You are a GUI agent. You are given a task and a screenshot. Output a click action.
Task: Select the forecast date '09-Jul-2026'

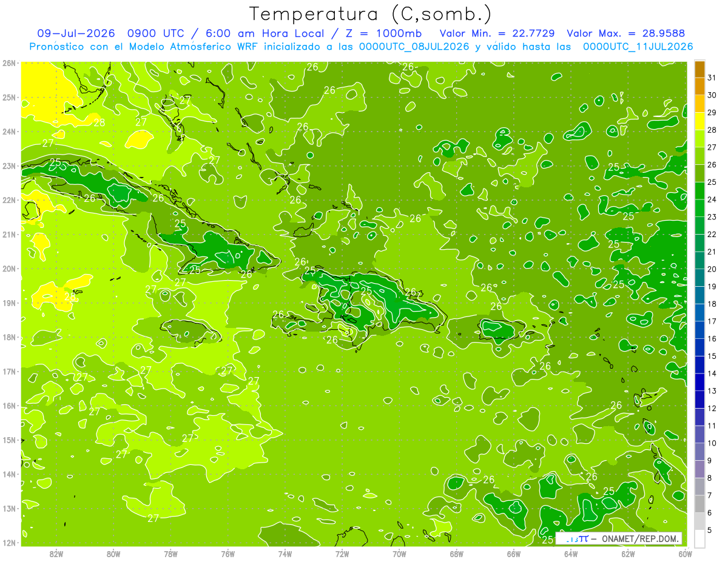[76, 33]
